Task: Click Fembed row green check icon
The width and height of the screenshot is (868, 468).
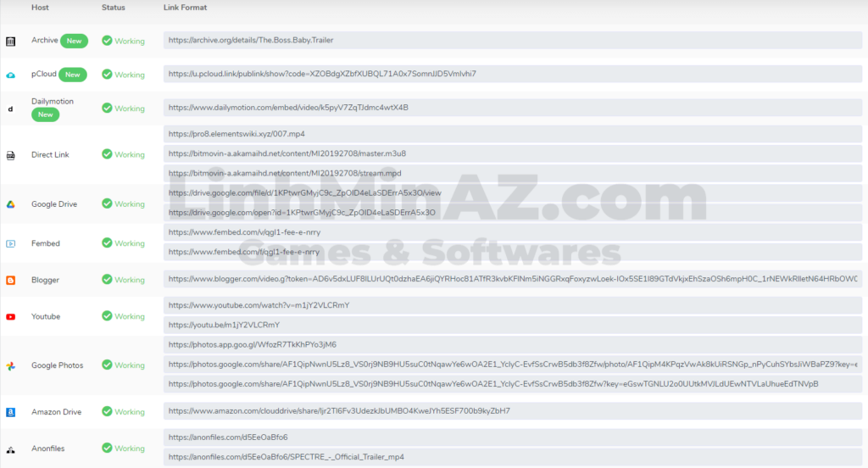Action: tap(107, 242)
